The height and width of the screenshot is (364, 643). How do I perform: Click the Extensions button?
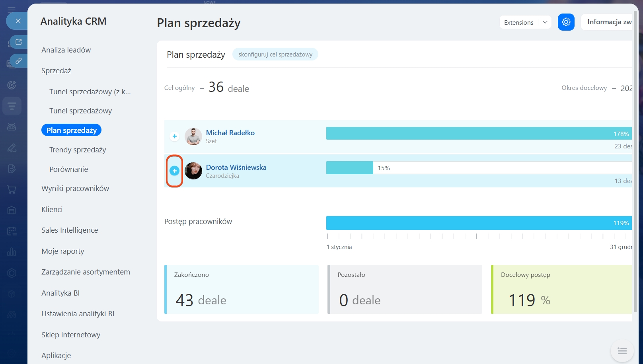pos(518,22)
